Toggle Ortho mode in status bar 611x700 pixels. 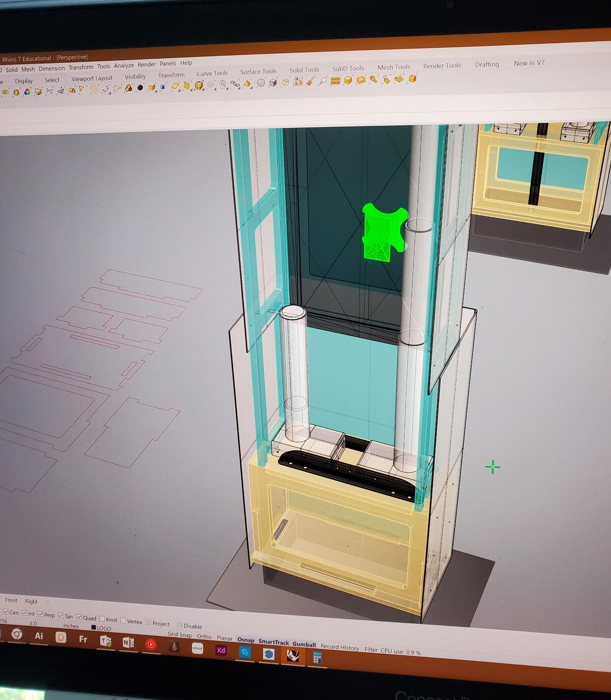coord(204,636)
